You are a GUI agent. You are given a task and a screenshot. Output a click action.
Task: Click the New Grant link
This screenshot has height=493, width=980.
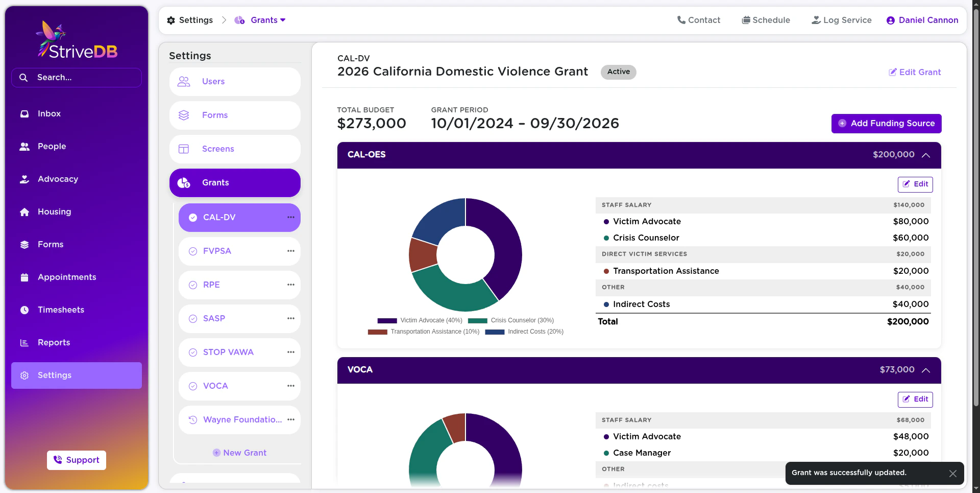pos(239,453)
